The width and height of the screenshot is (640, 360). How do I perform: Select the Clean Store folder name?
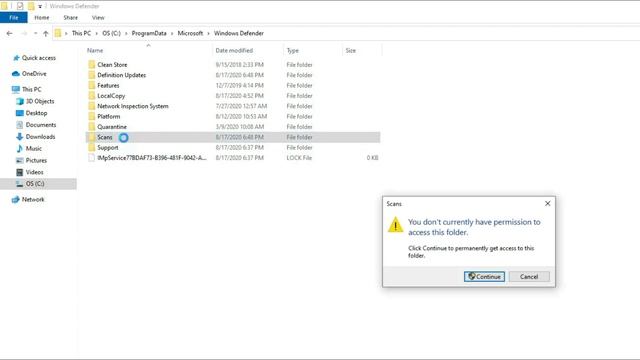pos(112,64)
